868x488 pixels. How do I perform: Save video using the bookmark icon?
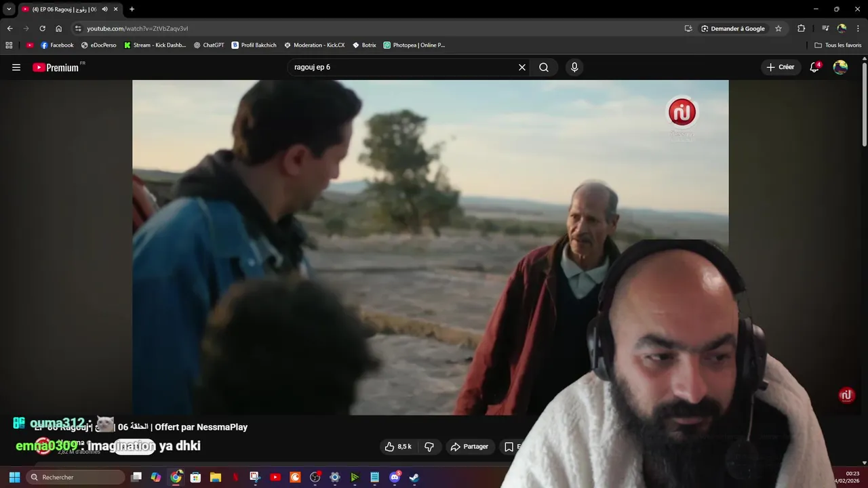click(x=509, y=447)
